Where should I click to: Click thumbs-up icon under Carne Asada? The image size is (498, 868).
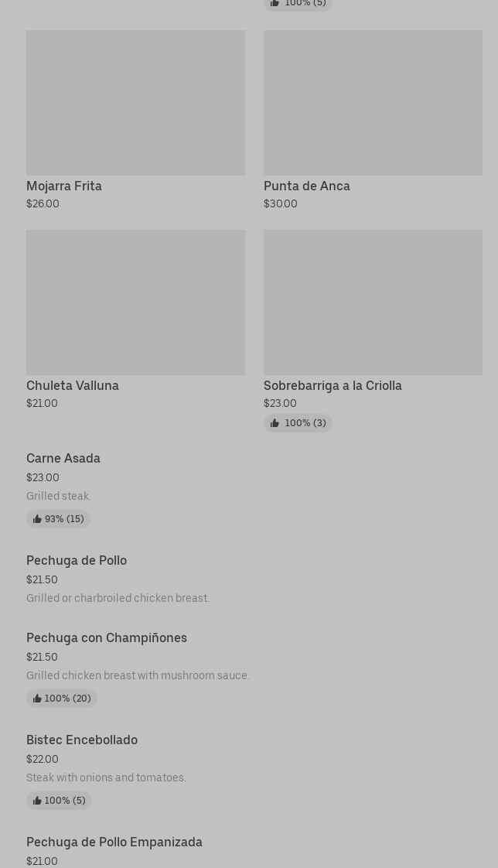[x=37, y=519]
